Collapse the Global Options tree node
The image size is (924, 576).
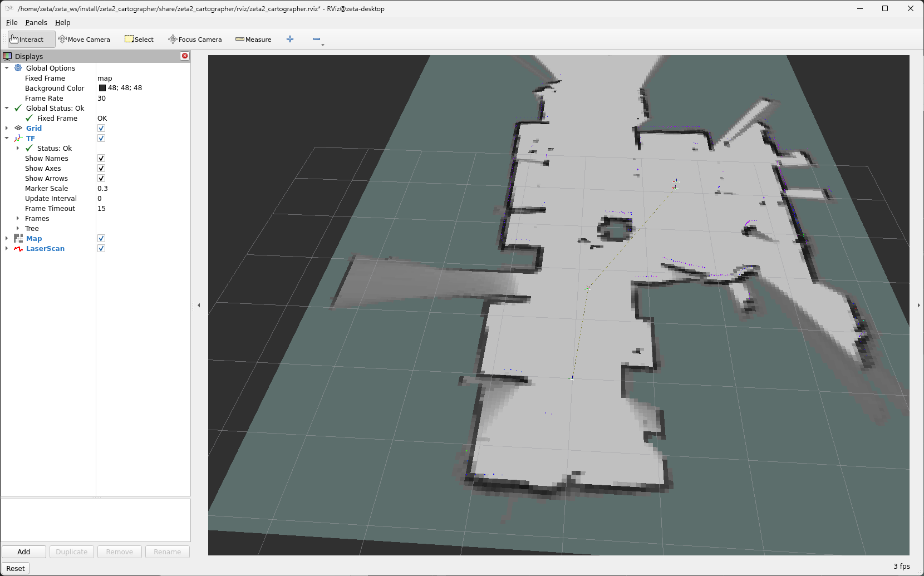tap(7, 68)
